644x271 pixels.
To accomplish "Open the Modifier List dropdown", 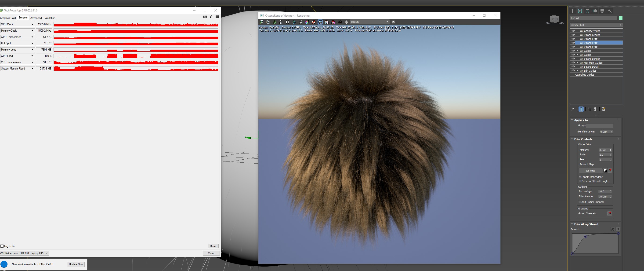I will (x=596, y=25).
